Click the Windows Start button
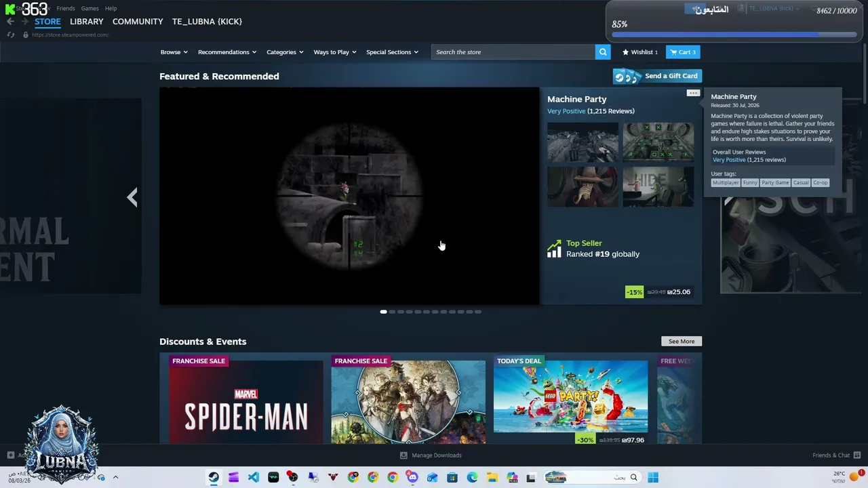The image size is (868, 488). (x=653, y=477)
